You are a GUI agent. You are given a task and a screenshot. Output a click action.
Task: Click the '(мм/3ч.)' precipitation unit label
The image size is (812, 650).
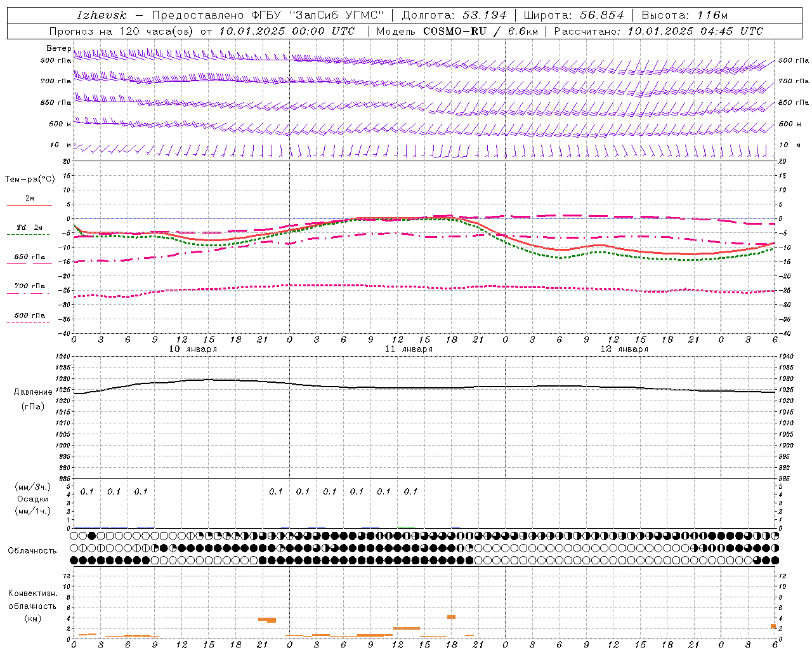coord(33,487)
